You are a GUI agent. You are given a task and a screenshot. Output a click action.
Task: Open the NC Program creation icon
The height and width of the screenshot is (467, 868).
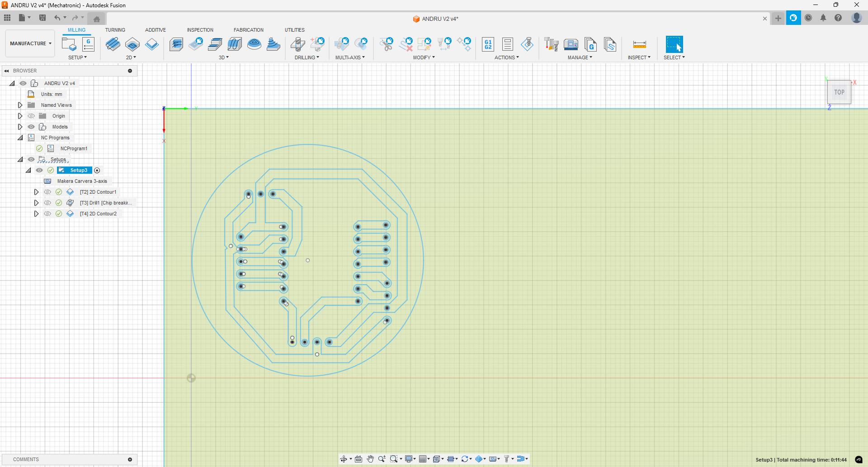(x=89, y=44)
